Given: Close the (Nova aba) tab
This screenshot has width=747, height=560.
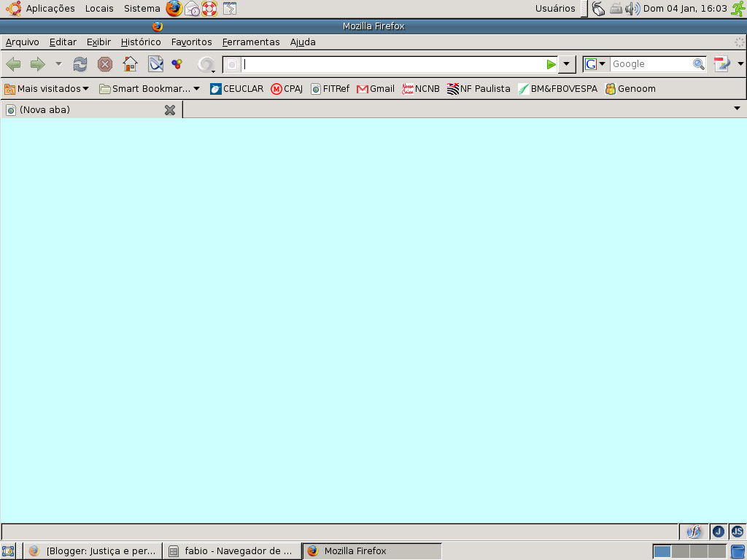Looking at the screenshot, I should click(x=169, y=110).
